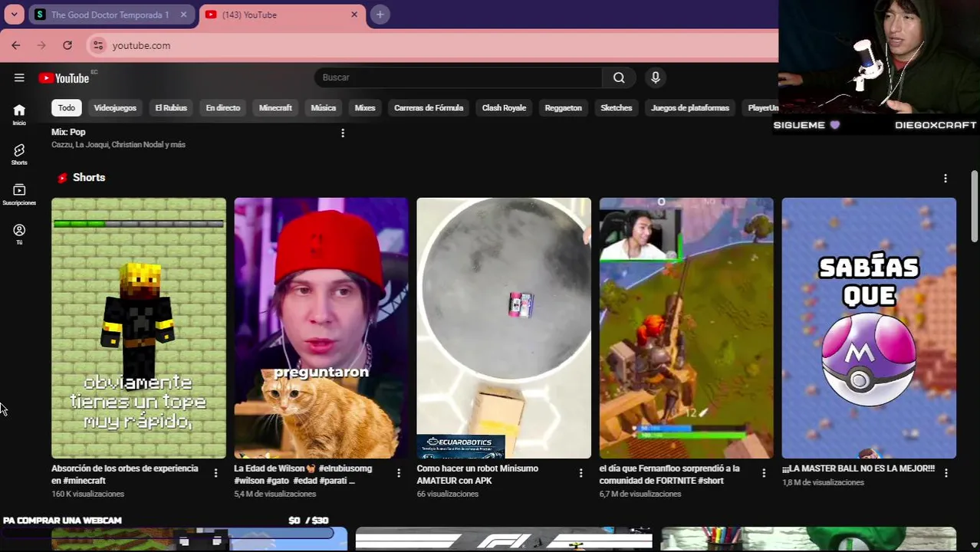Open title LA MASTER BALL NO ES LA MEJOR
The height and width of the screenshot is (552, 980).
tap(858, 468)
